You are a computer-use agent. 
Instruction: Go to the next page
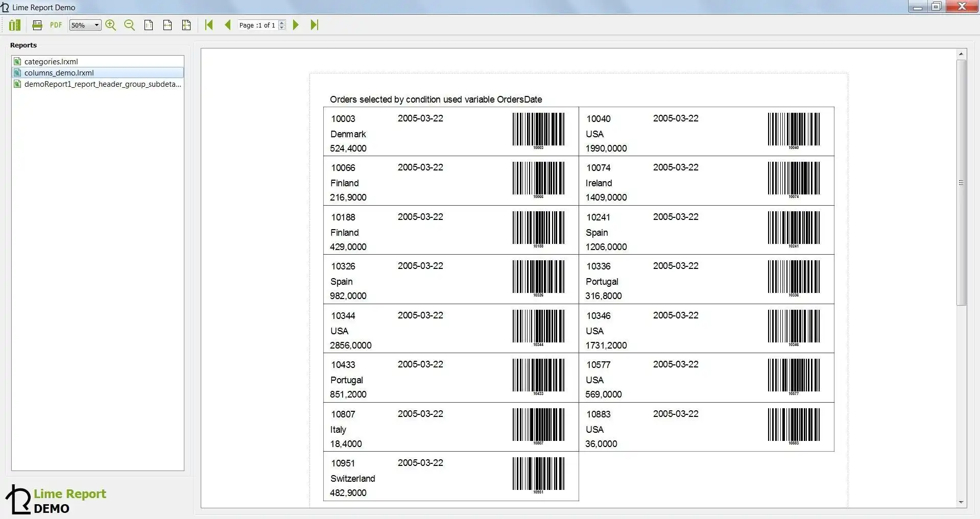click(x=296, y=25)
